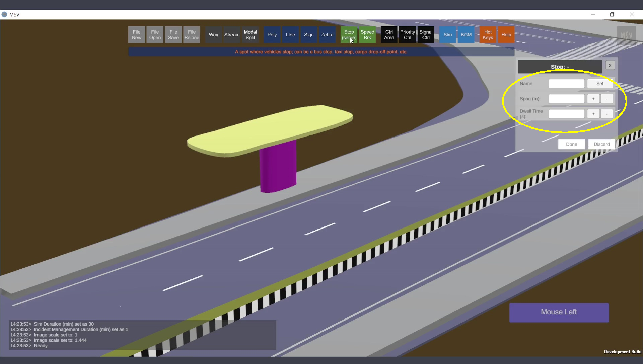
Task: Select the Way tool
Action: point(213,35)
